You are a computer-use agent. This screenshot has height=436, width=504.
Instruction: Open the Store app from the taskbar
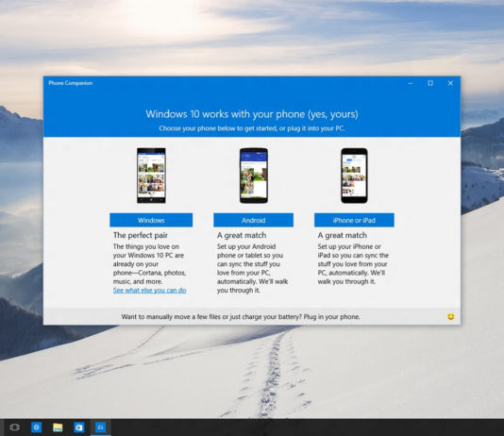[x=78, y=428]
